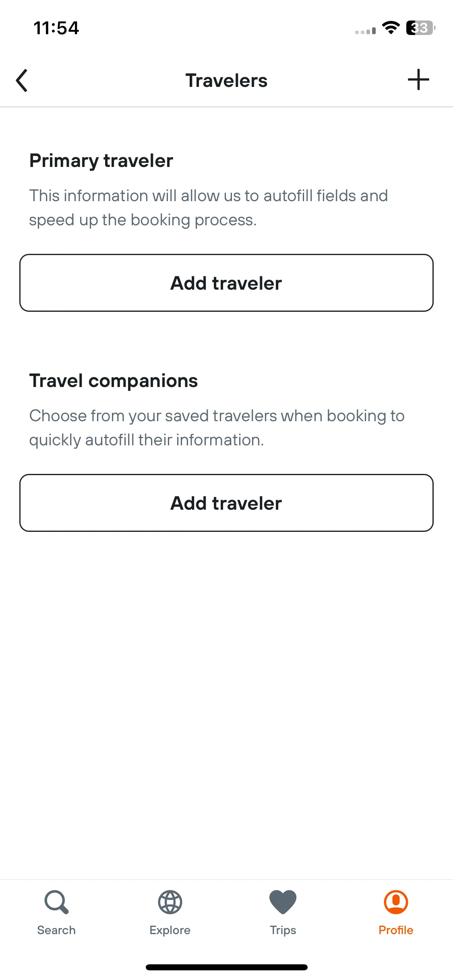
Task: Open Trips via heart icon
Action: point(283,902)
